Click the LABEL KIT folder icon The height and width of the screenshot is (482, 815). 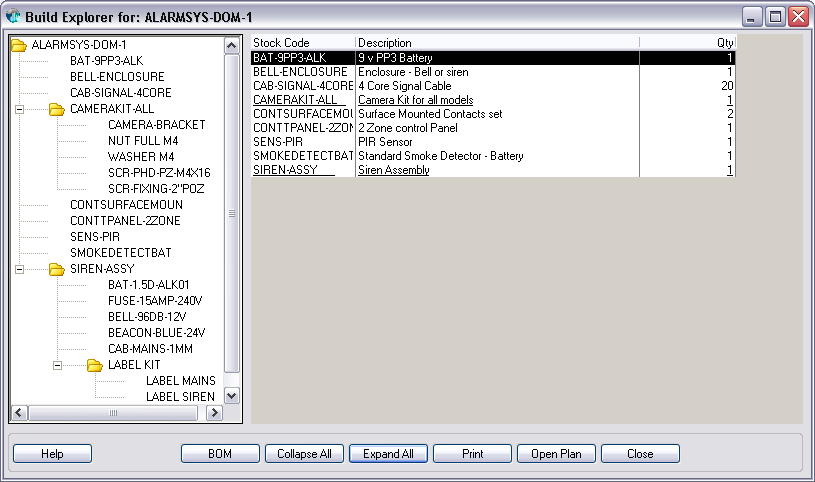[95, 366]
